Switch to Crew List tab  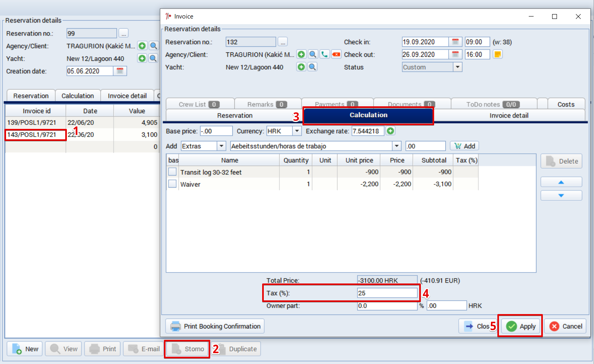point(200,104)
